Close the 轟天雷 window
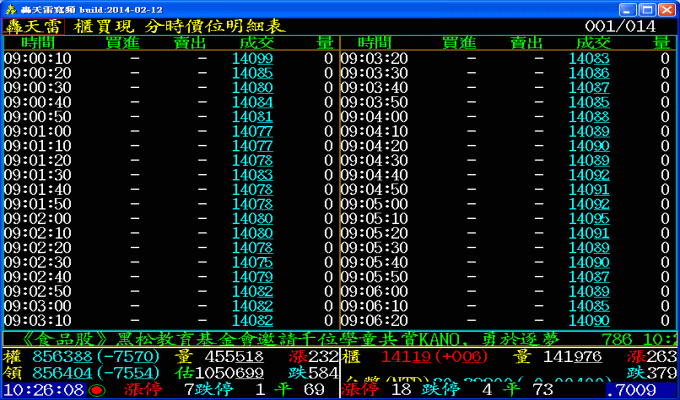 (x=667, y=10)
